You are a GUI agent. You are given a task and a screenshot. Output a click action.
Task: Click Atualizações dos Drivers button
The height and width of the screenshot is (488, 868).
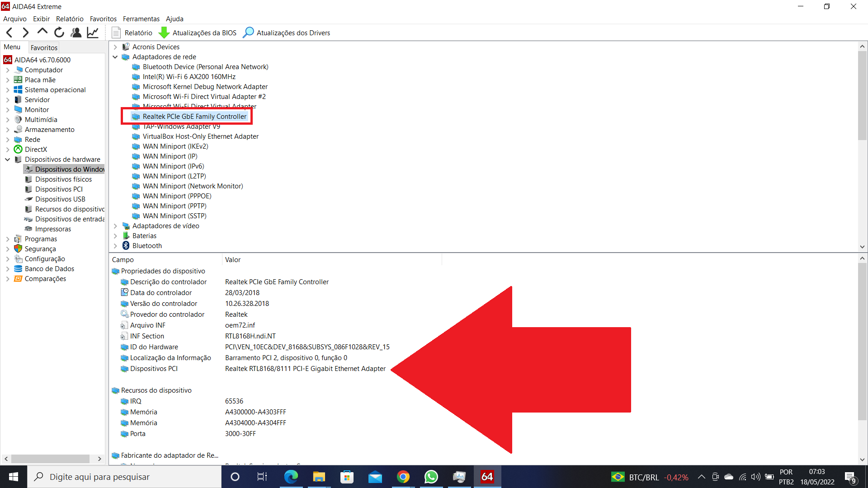pyautogui.click(x=287, y=33)
